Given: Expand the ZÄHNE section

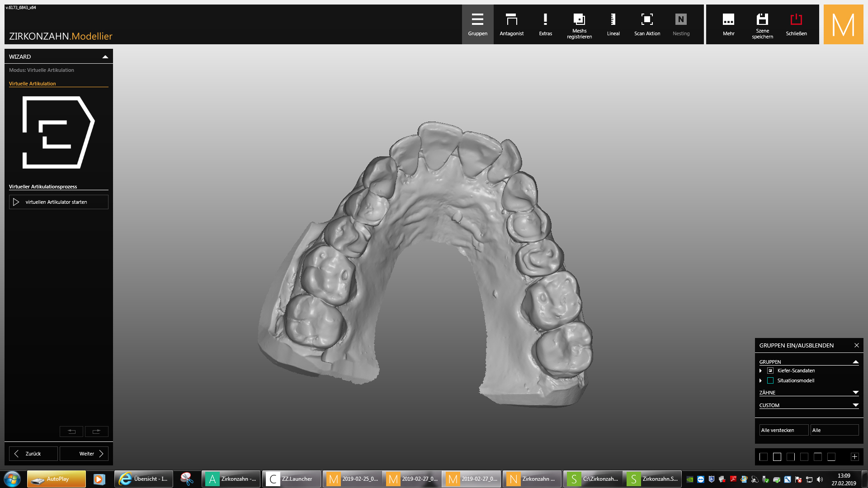Looking at the screenshot, I should click(x=855, y=393).
